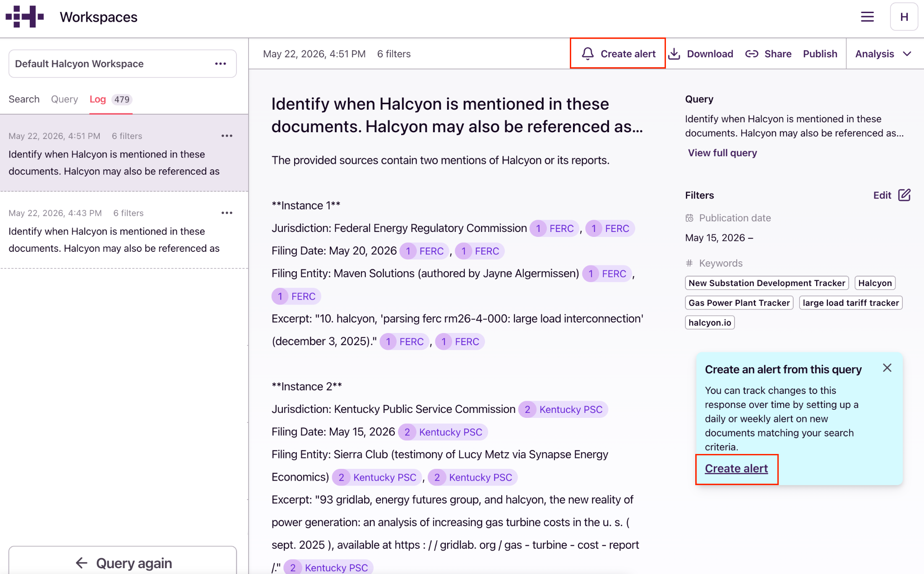
Task: Click the Halcyon keyword tag
Action: (x=875, y=283)
